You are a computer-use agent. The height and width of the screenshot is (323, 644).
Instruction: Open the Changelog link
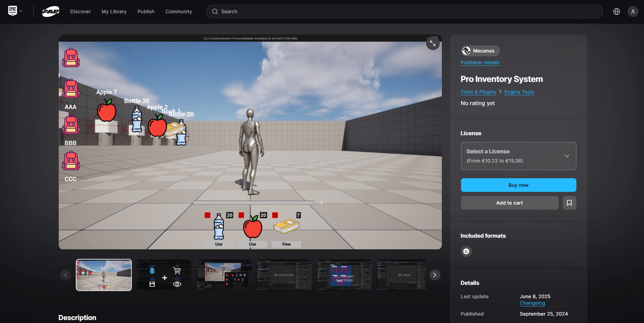click(x=532, y=303)
